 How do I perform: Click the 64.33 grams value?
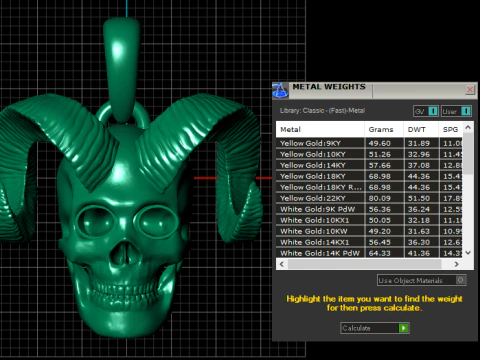coord(379,253)
